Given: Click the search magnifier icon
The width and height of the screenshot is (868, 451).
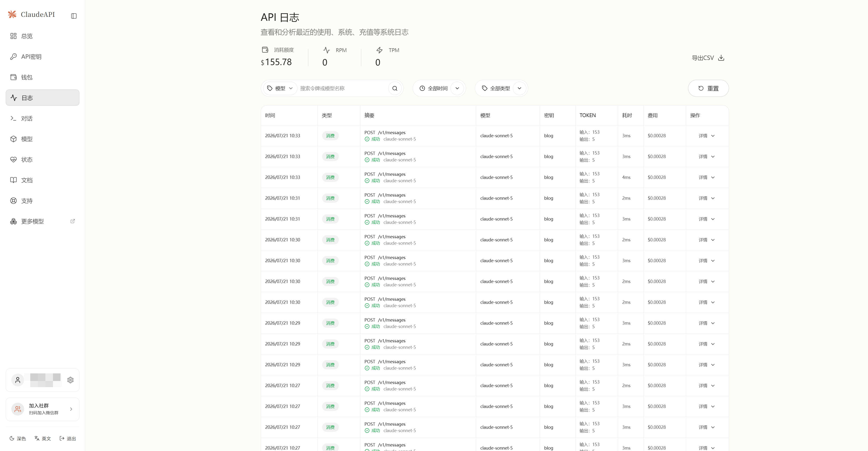Looking at the screenshot, I should pyautogui.click(x=395, y=88).
